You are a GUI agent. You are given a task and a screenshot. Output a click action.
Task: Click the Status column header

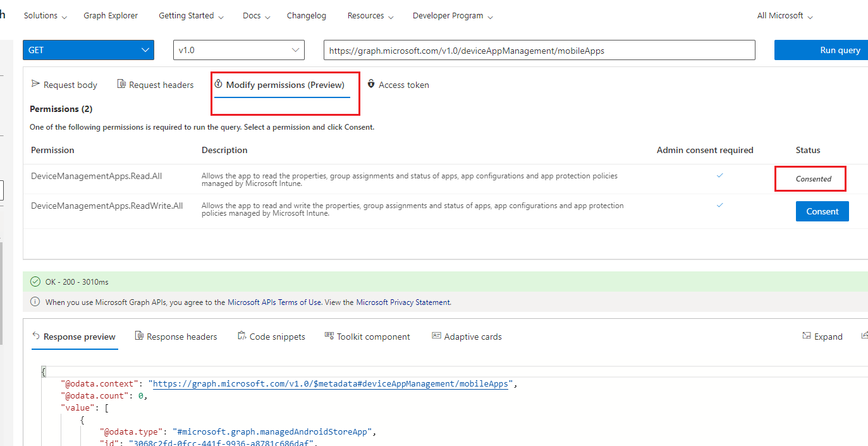click(808, 150)
